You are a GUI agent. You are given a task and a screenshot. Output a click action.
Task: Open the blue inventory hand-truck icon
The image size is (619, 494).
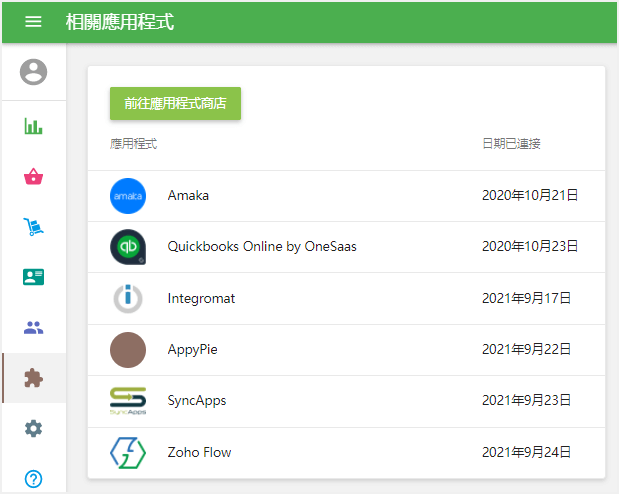[x=34, y=227]
